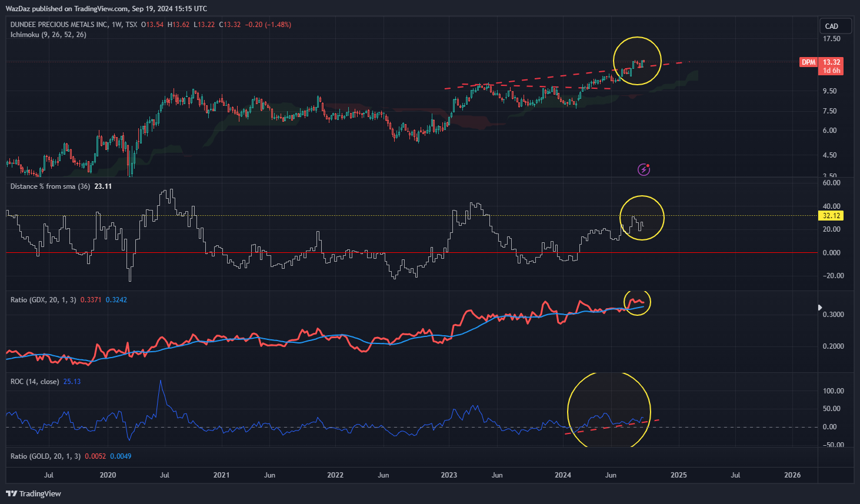Click the 17.50 price axis label
Screen dimensions: 860x504
pyautogui.click(x=831, y=39)
